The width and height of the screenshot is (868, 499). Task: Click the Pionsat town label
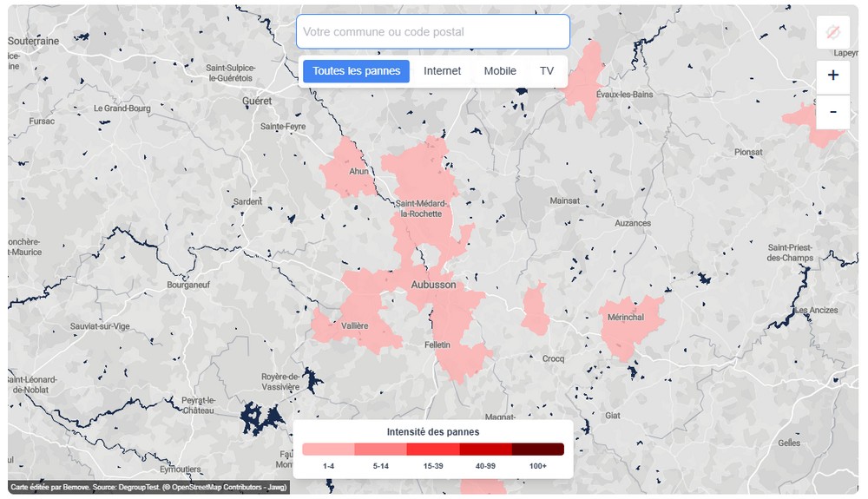click(x=748, y=152)
